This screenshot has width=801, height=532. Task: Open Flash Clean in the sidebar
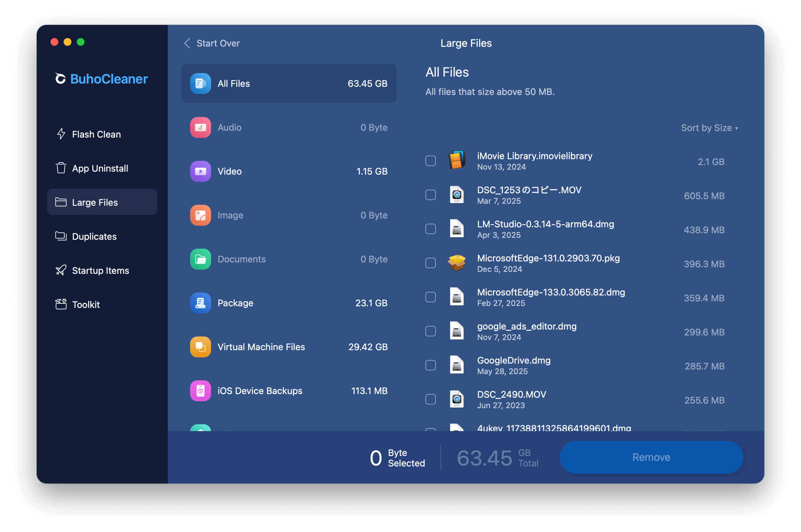pyautogui.click(x=102, y=134)
